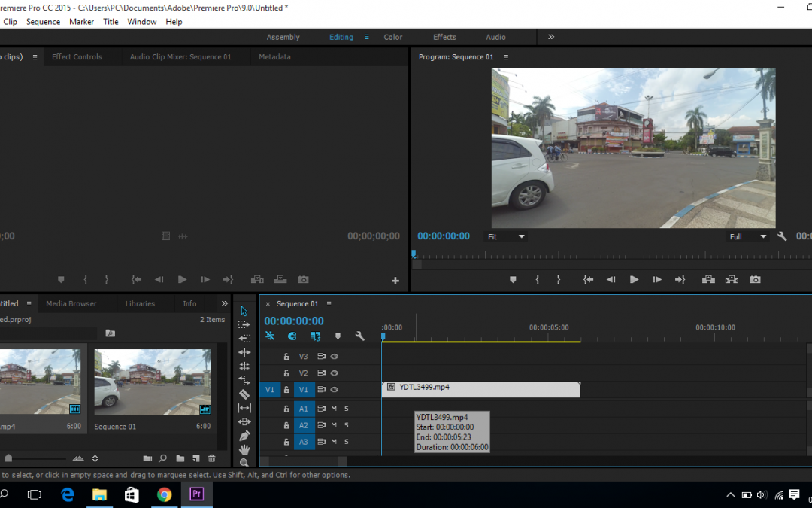Create New Bin in Project panel

(x=180, y=458)
